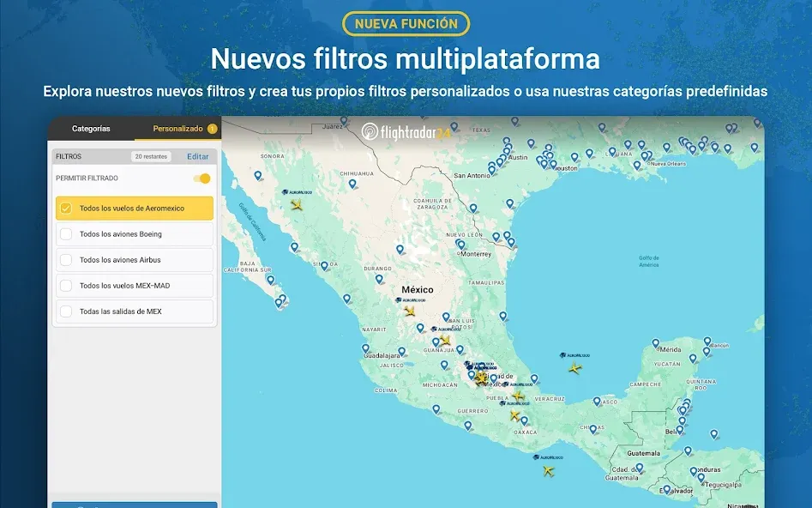Click the Monterrey airport pin
This screenshot has height=508, width=812.
460,245
